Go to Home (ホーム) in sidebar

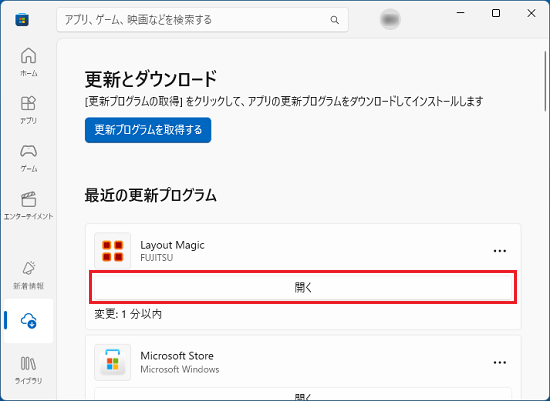pos(28,62)
